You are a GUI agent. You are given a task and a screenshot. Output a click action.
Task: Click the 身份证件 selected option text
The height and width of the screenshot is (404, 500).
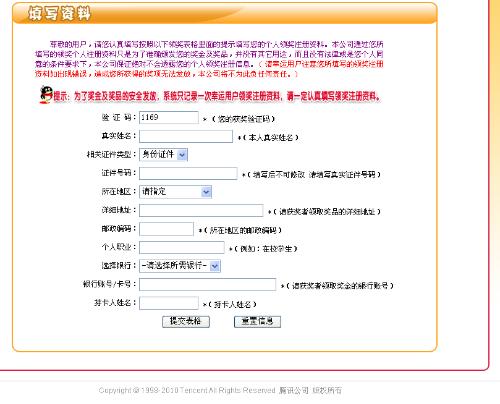(x=158, y=154)
